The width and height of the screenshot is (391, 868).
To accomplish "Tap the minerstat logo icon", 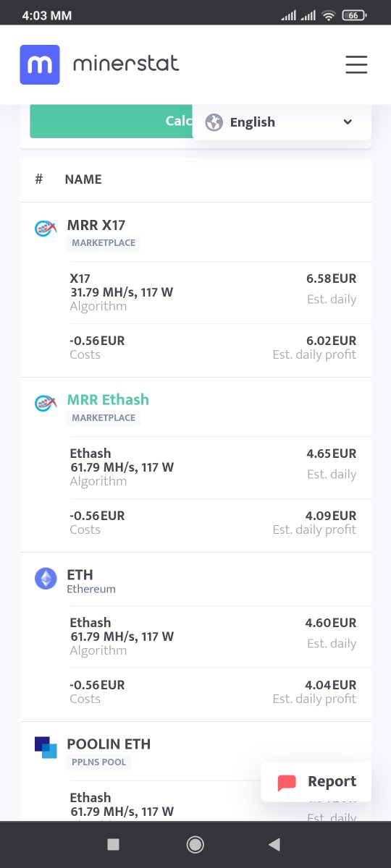I will pyautogui.click(x=40, y=65).
